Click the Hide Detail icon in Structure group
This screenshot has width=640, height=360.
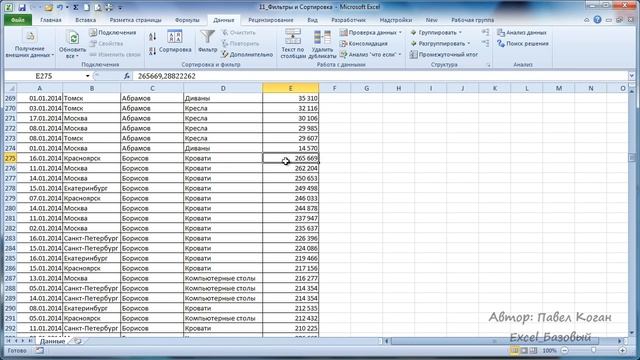pyautogui.click(x=485, y=42)
